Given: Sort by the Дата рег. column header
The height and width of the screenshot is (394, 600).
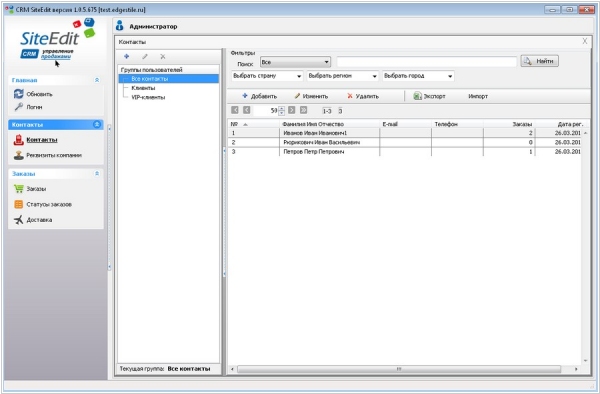Looking at the screenshot, I should click(560, 124).
